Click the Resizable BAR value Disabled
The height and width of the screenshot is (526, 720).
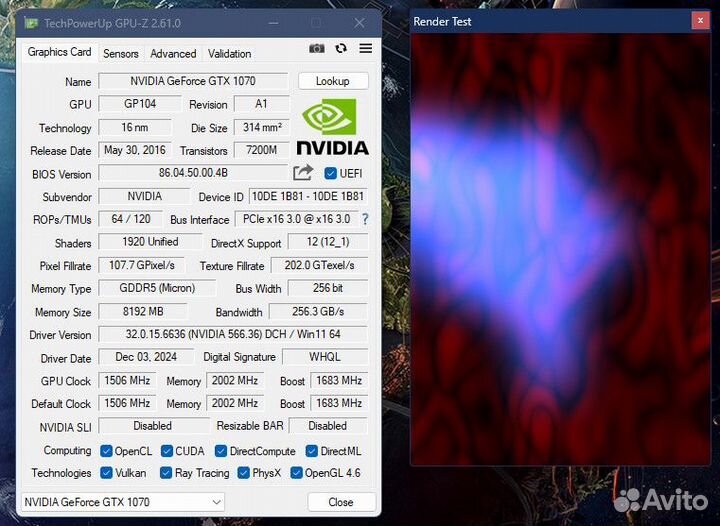pyautogui.click(x=328, y=426)
